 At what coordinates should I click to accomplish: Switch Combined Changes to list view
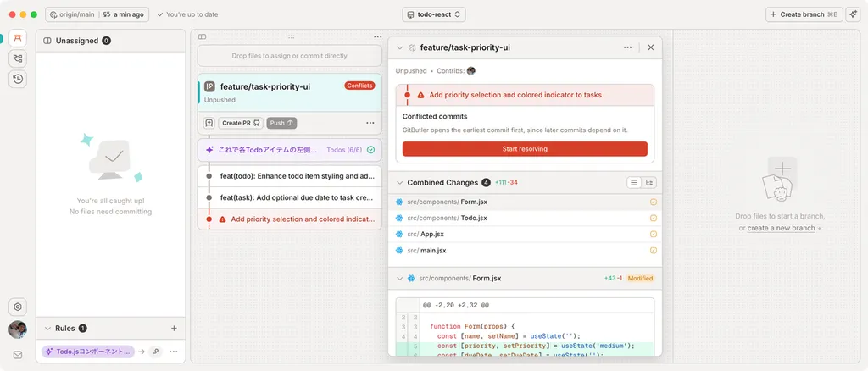click(x=633, y=182)
